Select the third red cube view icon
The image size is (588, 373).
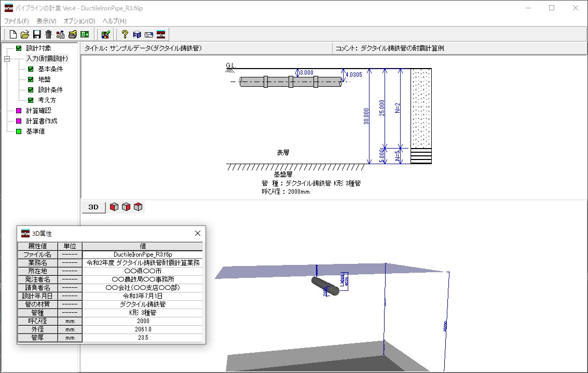[x=138, y=207]
